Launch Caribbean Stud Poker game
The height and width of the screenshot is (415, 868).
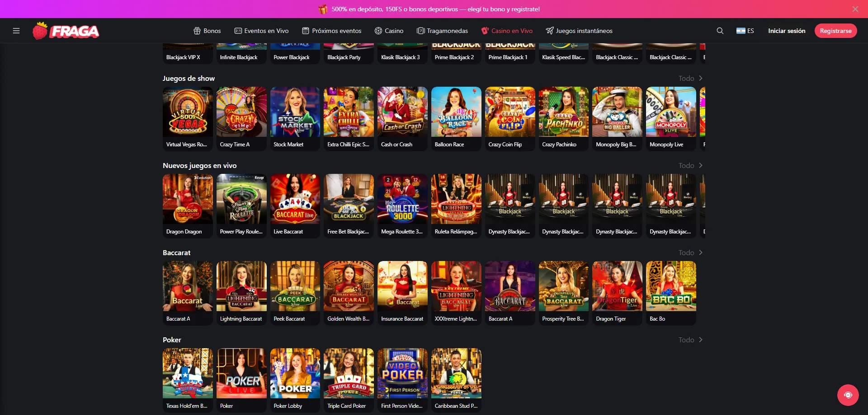tap(456, 380)
